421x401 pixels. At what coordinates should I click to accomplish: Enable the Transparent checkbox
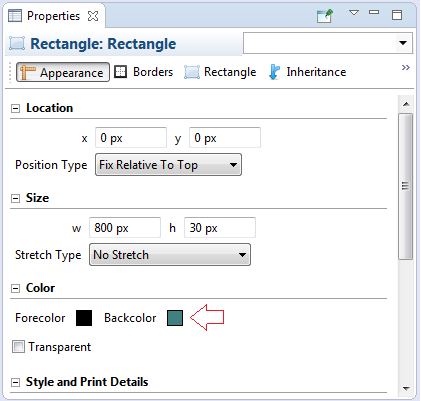click(x=18, y=347)
